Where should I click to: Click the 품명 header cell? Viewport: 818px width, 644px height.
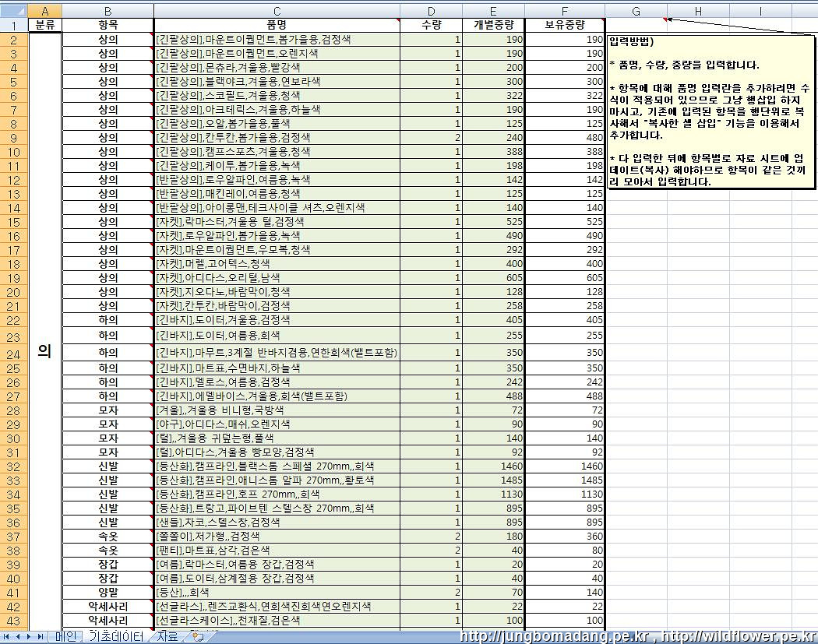(x=277, y=25)
